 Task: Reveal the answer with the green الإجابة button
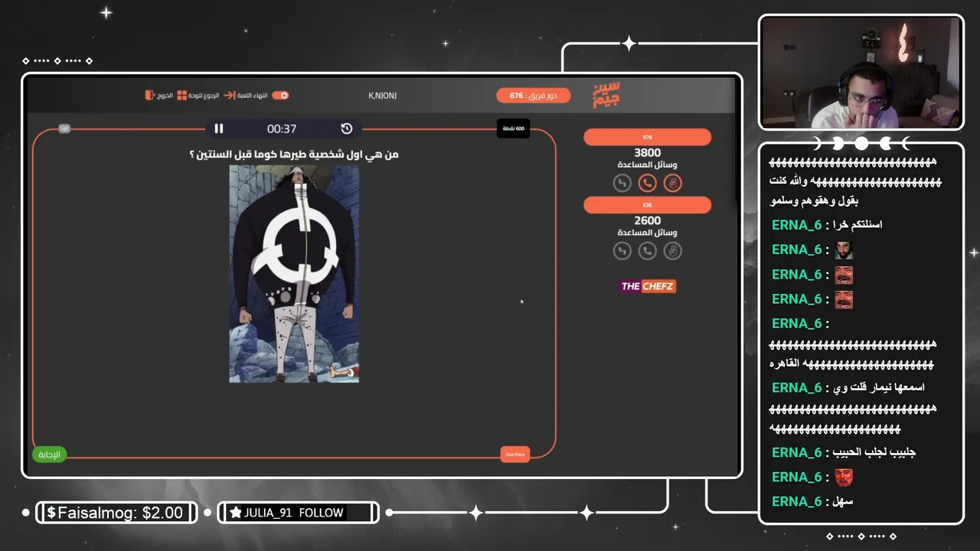click(50, 455)
